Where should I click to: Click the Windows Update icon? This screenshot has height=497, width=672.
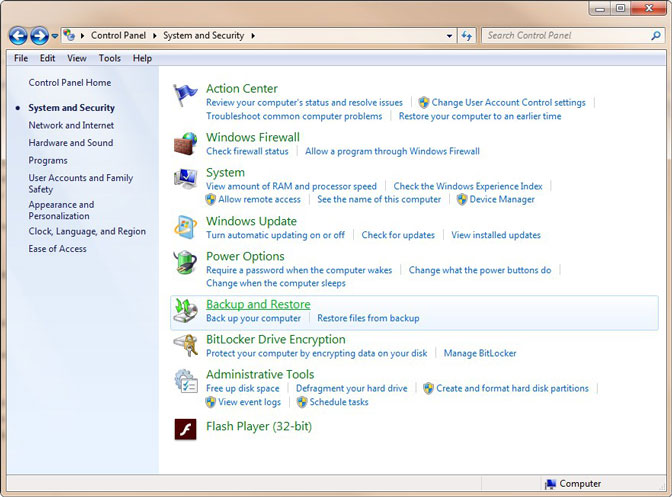[185, 227]
